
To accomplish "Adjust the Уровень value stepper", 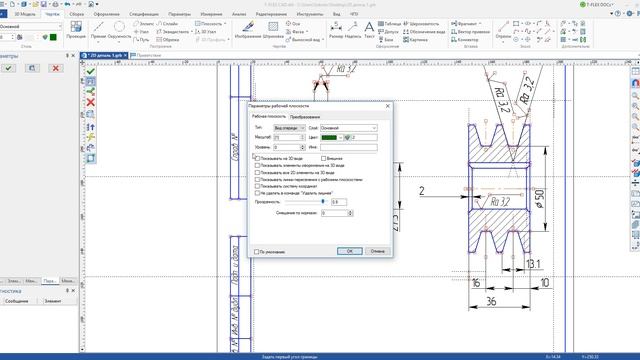I will (302, 147).
